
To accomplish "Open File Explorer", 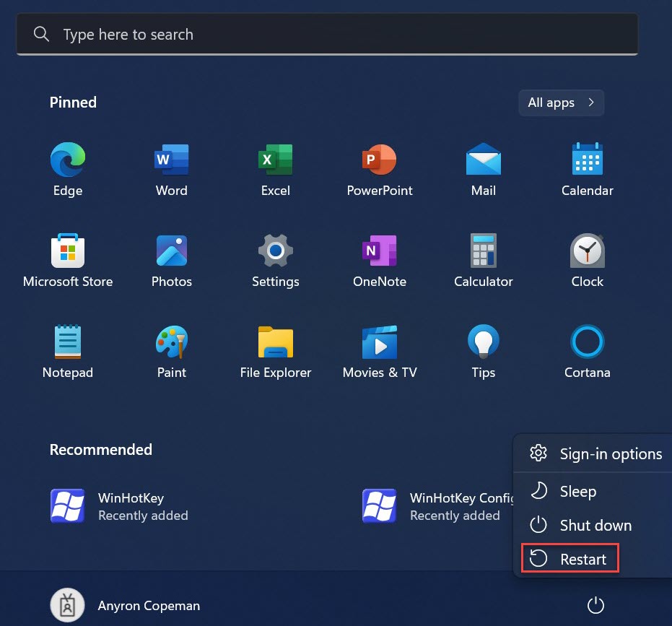I will click(x=276, y=351).
